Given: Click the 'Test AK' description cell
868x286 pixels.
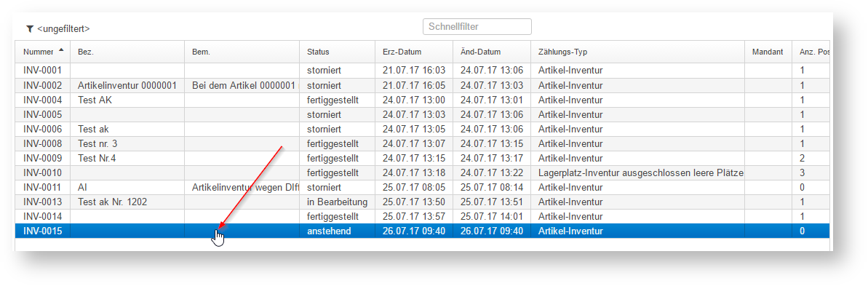Looking at the screenshot, I should (127, 100).
